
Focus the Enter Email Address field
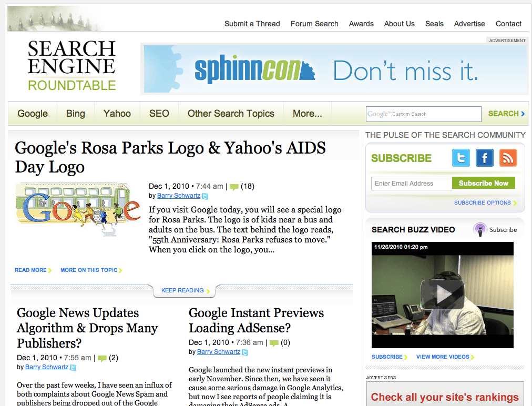(x=412, y=184)
